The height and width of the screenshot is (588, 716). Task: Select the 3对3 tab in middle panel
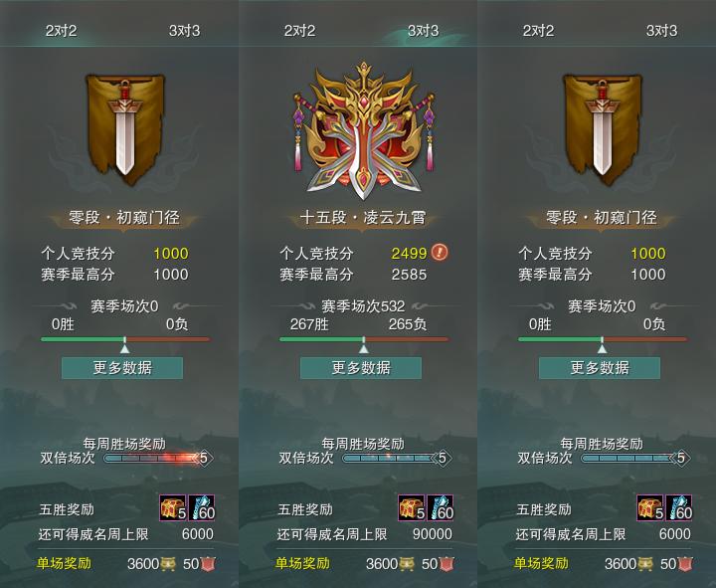coord(423,31)
